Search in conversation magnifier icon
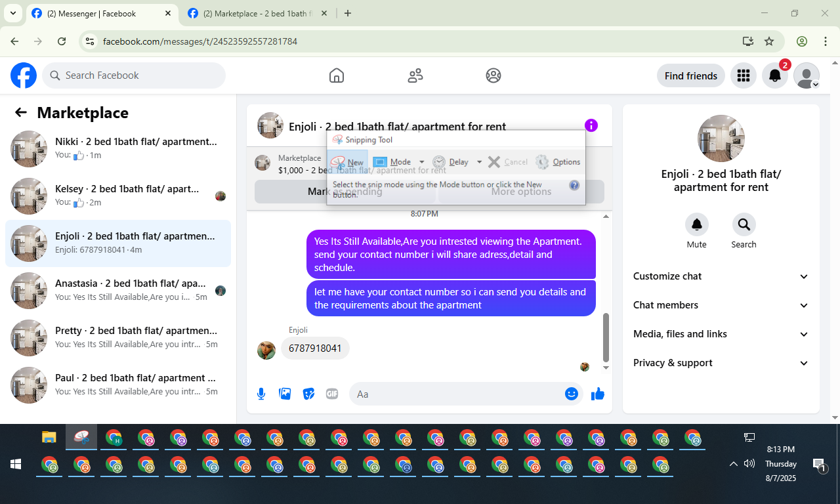Viewport: 840px width, 504px height. 744,224
